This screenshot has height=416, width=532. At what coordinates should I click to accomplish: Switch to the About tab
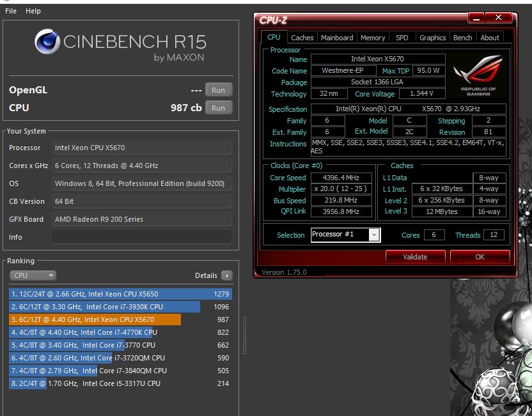(x=490, y=38)
